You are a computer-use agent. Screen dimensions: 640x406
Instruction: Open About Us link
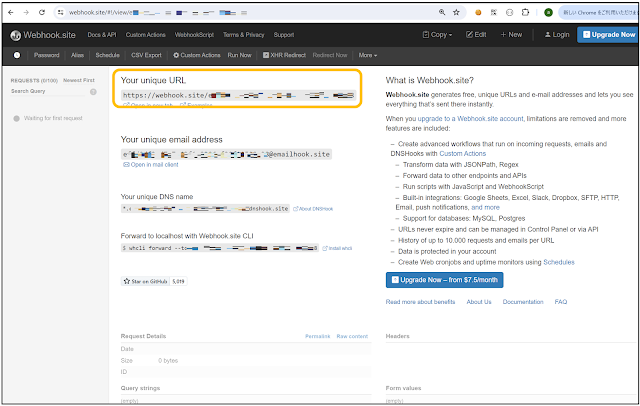[479, 302]
